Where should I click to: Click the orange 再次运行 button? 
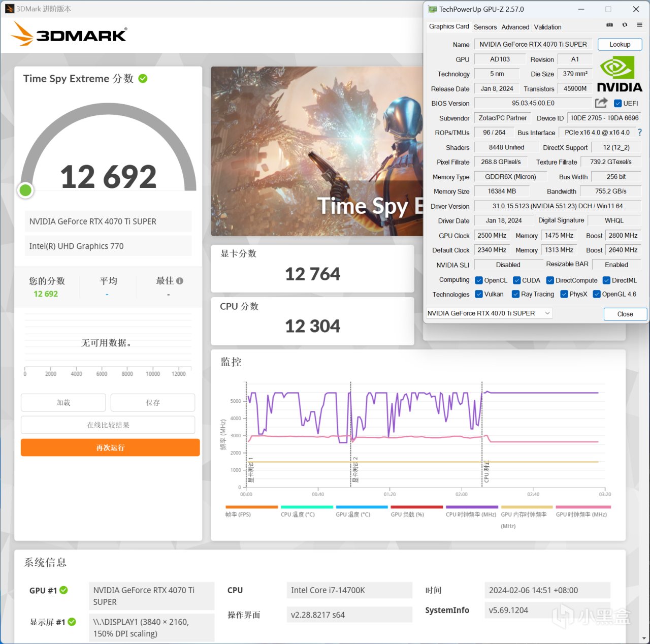(x=110, y=447)
